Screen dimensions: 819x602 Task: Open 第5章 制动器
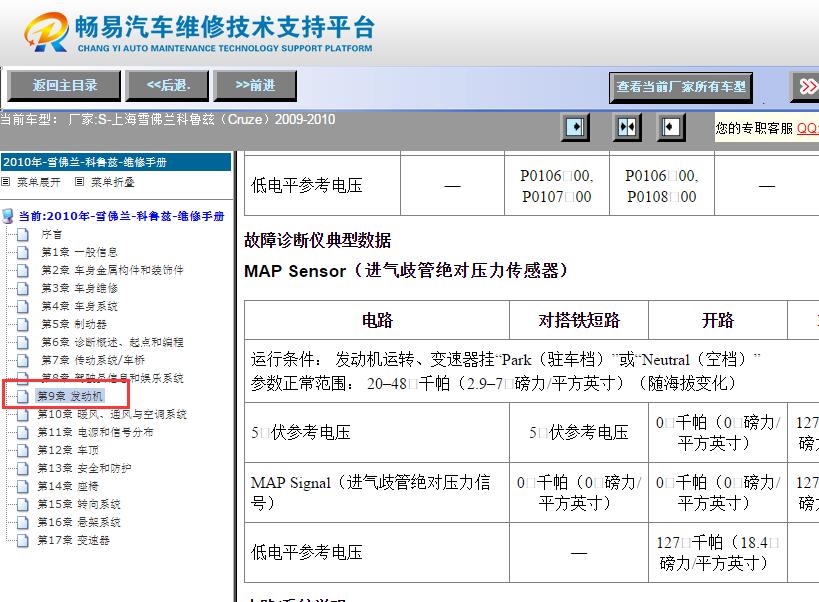(74, 324)
